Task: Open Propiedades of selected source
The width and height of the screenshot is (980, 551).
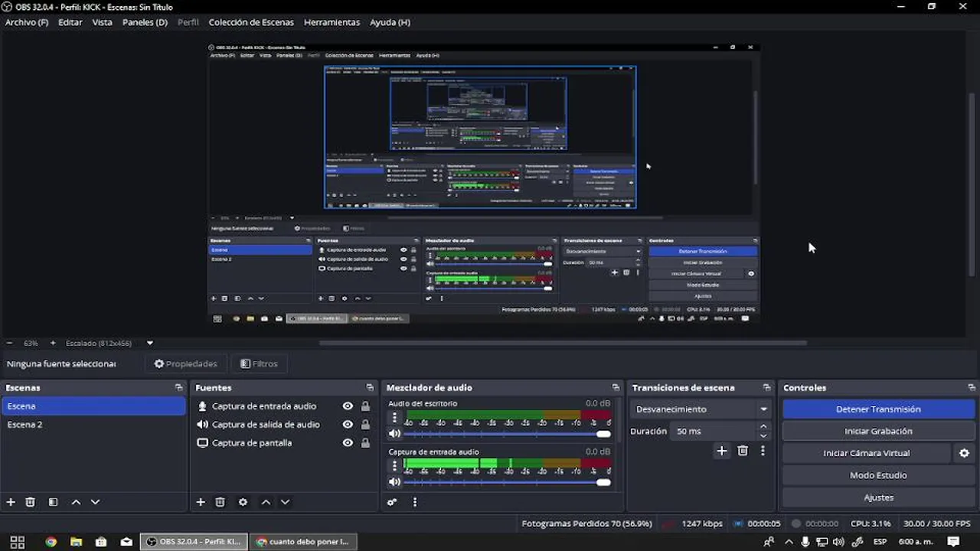Action: click(x=185, y=364)
